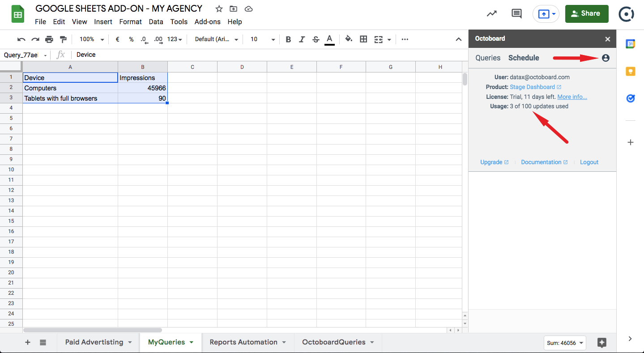The height and width of the screenshot is (353, 644).
Task: Format as currency with euro icon
Action: pyautogui.click(x=117, y=39)
